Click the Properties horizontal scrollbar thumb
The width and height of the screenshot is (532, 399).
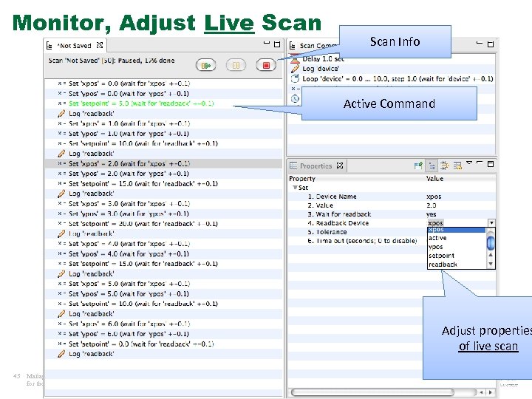[x=372, y=392]
